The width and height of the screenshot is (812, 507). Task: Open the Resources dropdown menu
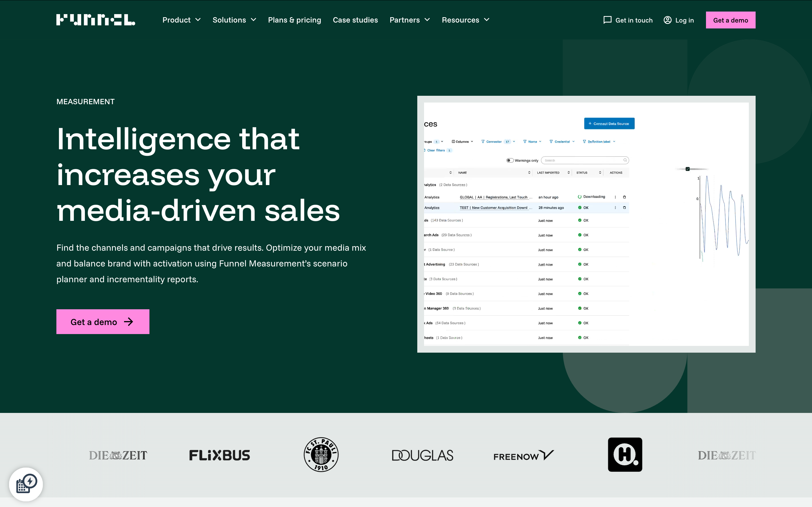465,20
